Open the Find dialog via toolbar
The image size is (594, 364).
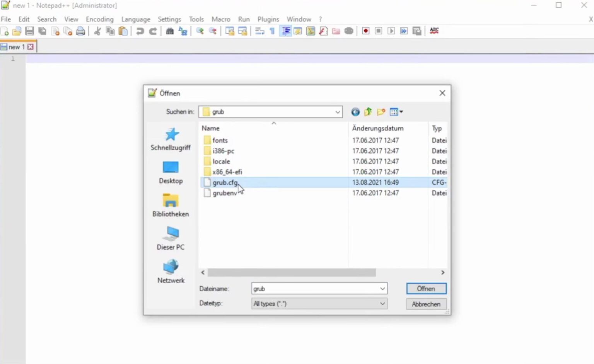(169, 31)
